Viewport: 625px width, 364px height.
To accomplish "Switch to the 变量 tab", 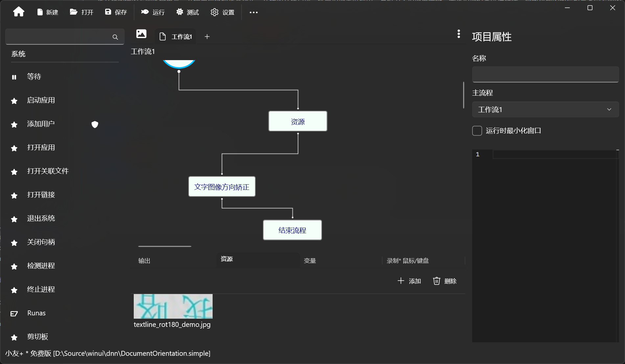I will pyautogui.click(x=310, y=261).
